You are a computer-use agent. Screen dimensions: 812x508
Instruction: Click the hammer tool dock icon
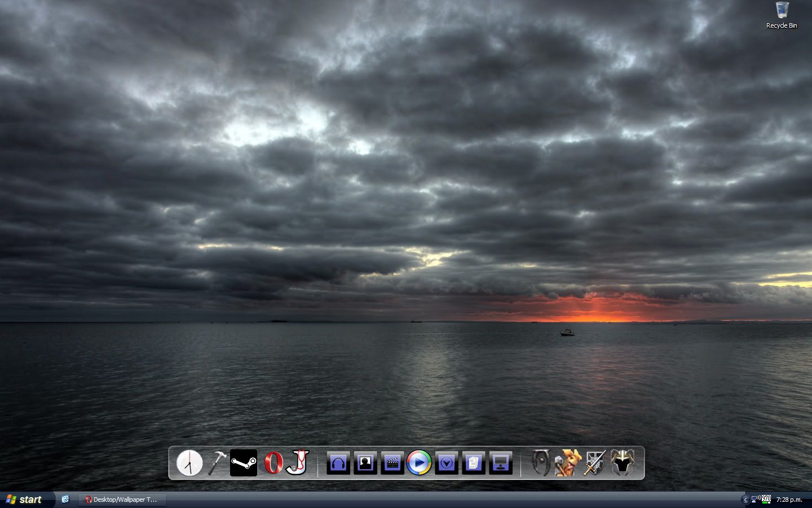click(x=217, y=463)
